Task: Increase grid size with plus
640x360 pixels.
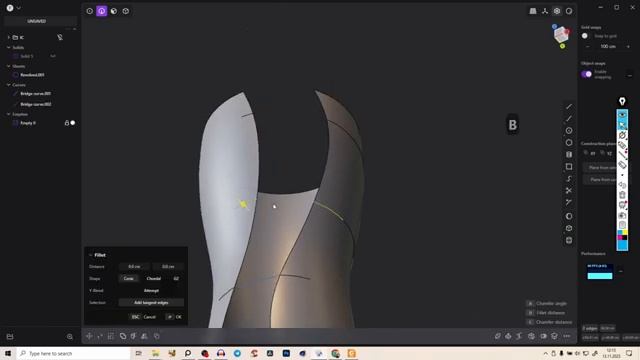Action: coord(628,47)
